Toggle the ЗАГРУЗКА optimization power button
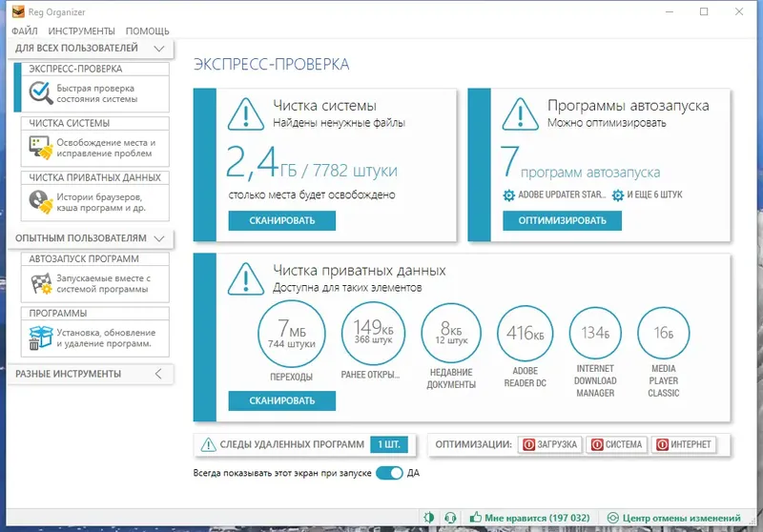Viewport: 763px width, 532px height. pyautogui.click(x=550, y=444)
